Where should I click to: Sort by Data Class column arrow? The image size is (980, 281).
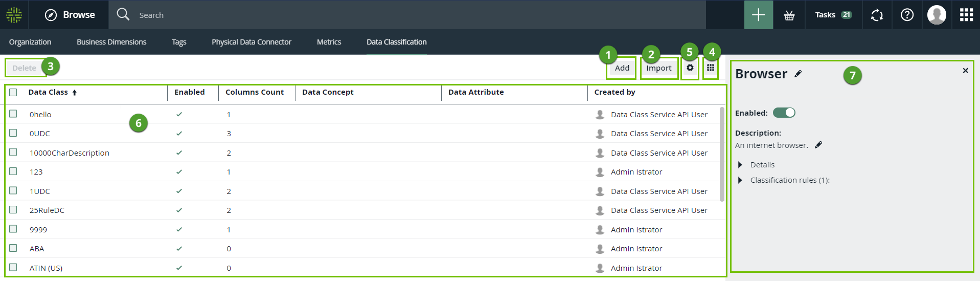click(75, 93)
